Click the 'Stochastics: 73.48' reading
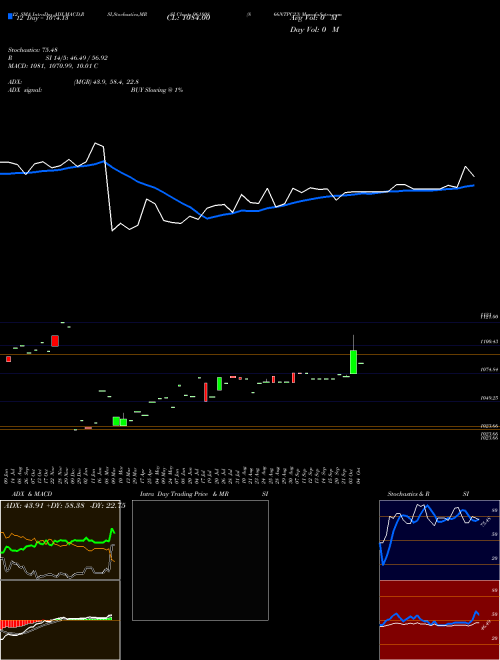Image resolution: width=500 pixels, height=660 pixels. (32, 50)
